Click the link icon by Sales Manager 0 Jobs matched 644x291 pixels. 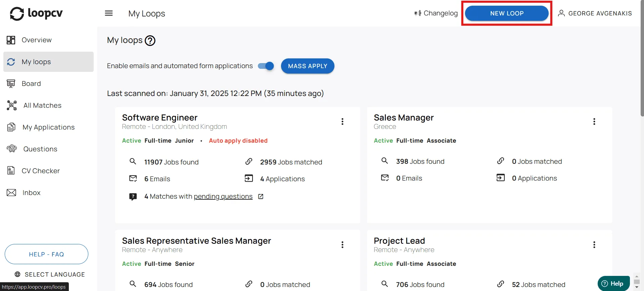(x=501, y=161)
